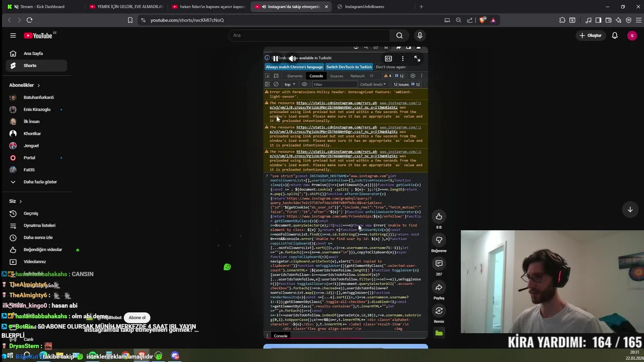Pause the Shorts video
Image resolution: width=644 pixels, height=362 pixels.
coord(275,58)
